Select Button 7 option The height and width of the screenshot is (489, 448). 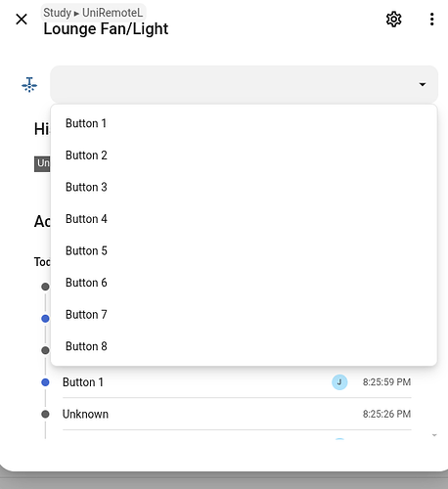244,315
